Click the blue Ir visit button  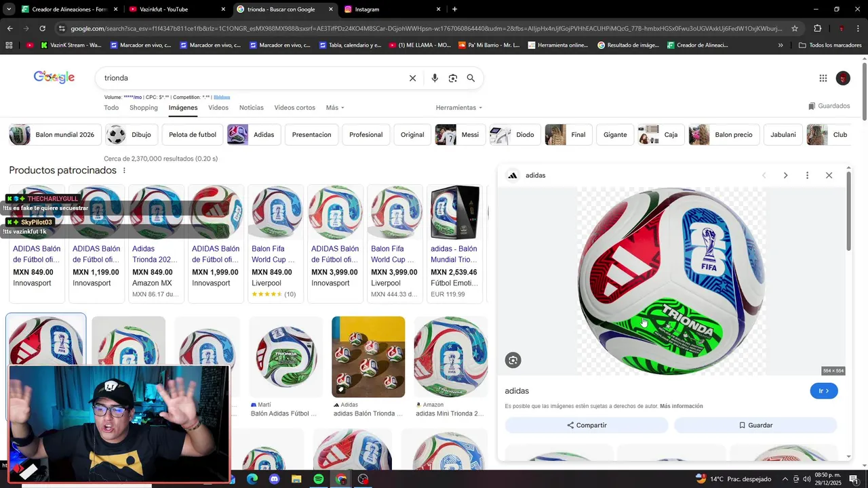[824, 391]
